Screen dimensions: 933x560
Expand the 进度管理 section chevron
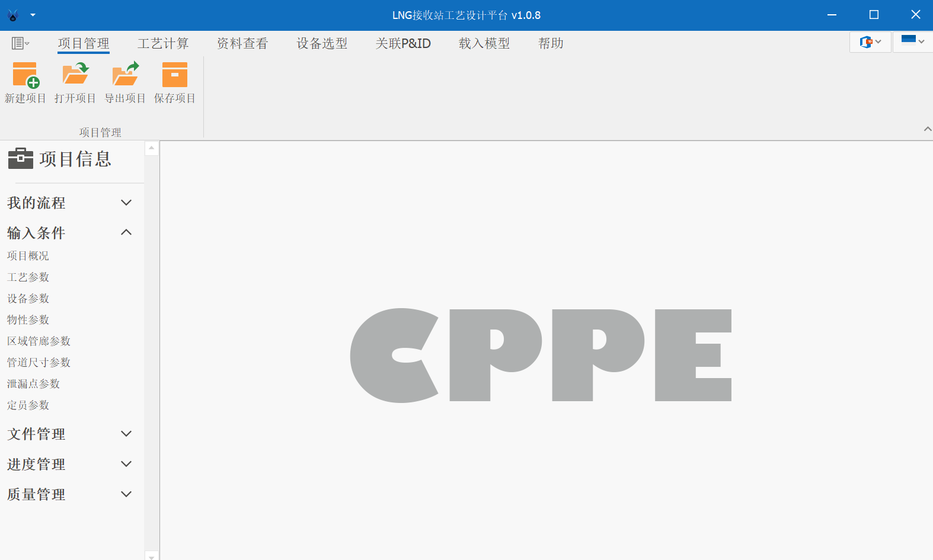tap(126, 464)
